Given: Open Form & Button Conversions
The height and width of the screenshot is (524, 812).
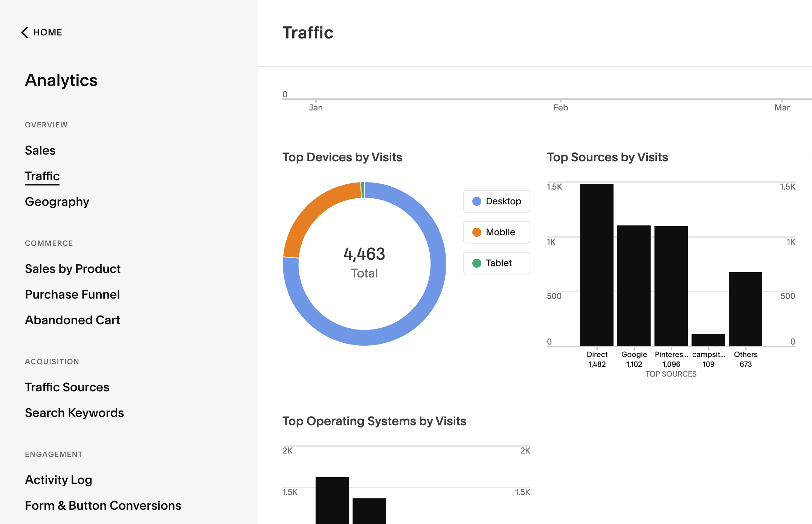Looking at the screenshot, I should 102,505.
